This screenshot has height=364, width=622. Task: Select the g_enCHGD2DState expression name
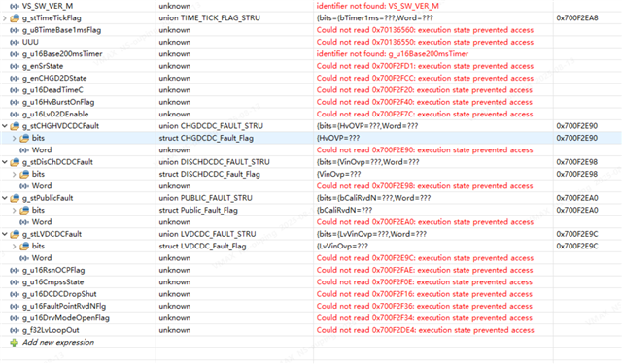(x=54, y=78)
